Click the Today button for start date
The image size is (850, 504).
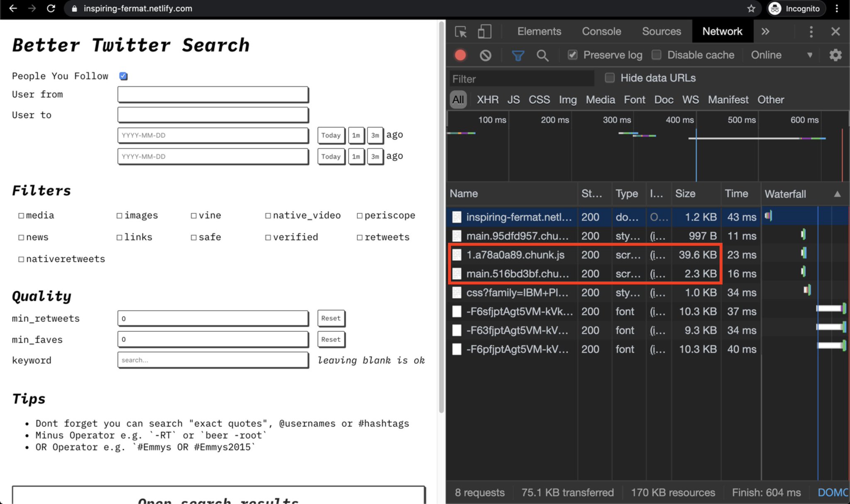click(x=331, y=135)
